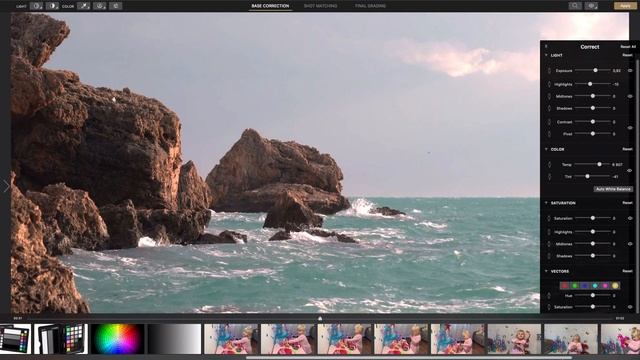This screenshot has height=360, width=640.
Task: Click the keyframe icon beside Exposure
Action: [549, 71]
